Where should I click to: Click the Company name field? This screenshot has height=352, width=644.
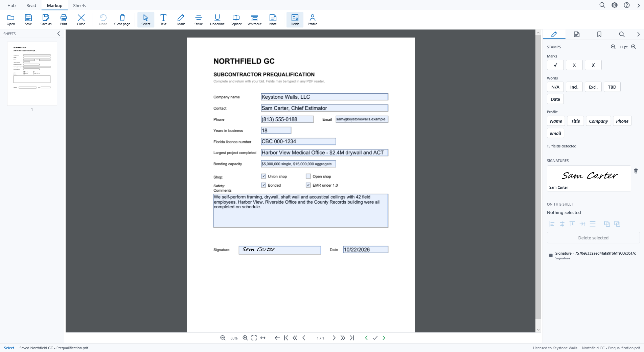(x=324, y=97)
